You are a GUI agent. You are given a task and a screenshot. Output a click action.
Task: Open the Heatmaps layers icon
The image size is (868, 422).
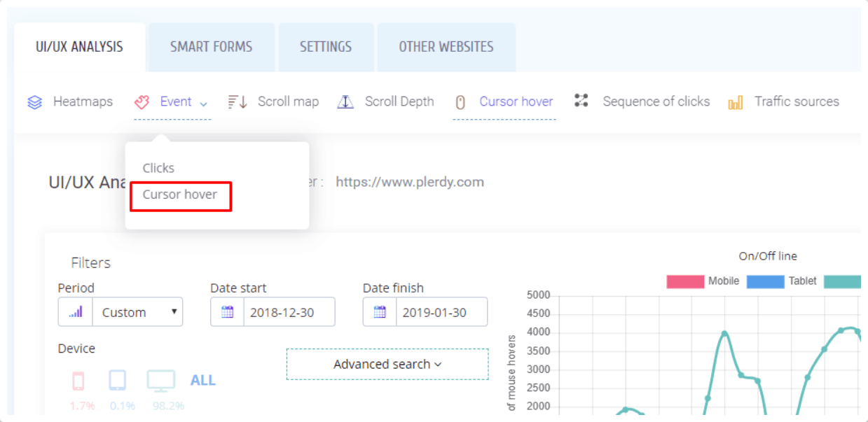(x=34, y=102)
